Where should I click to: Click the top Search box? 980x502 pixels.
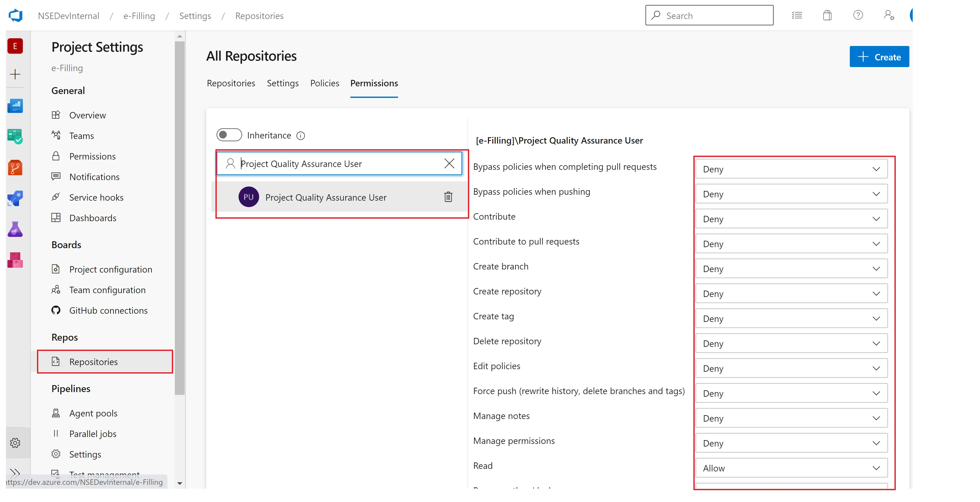click(709, 16)
